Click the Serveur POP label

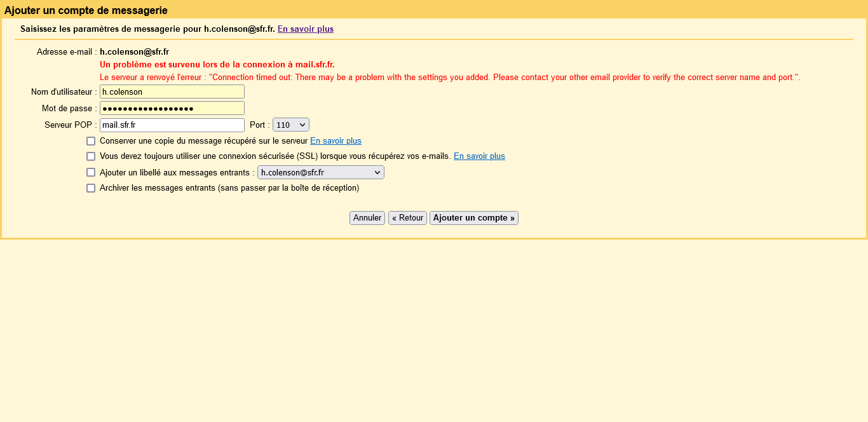click(71, 125)
